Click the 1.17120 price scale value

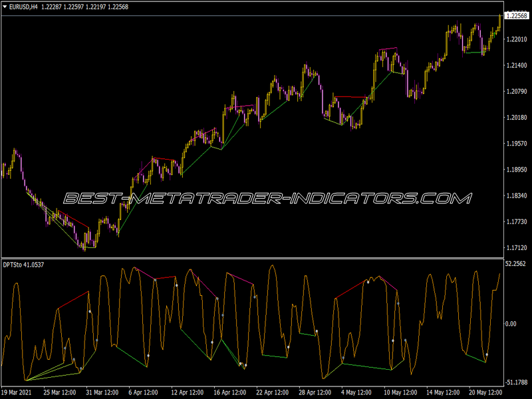517,248
